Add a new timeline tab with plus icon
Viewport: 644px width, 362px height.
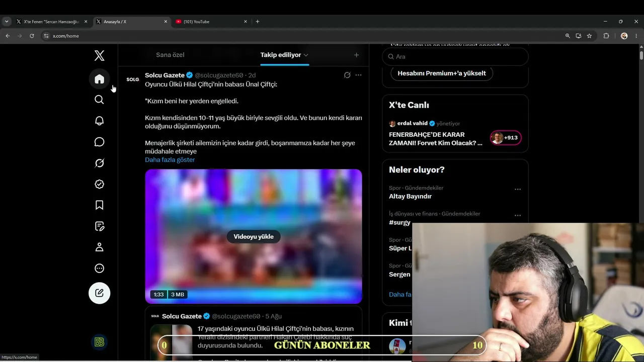[356, 55]
